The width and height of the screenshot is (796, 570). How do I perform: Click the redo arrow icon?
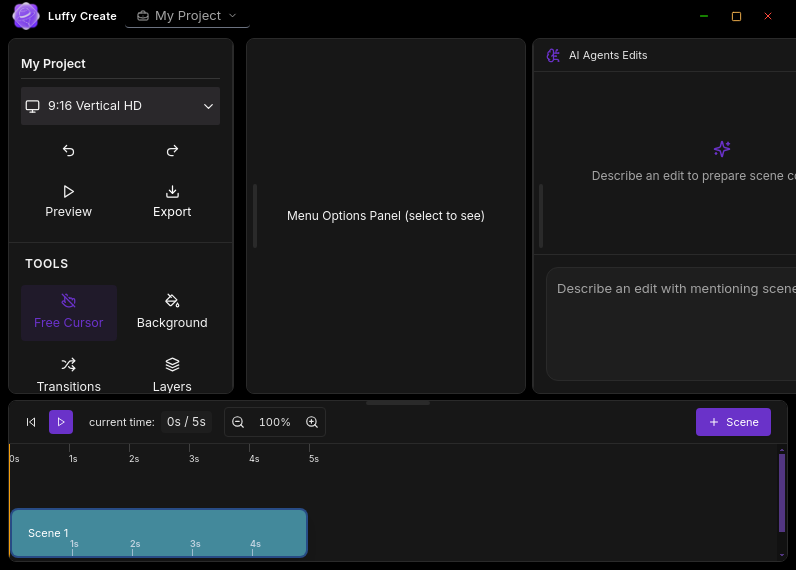(172, 151)
